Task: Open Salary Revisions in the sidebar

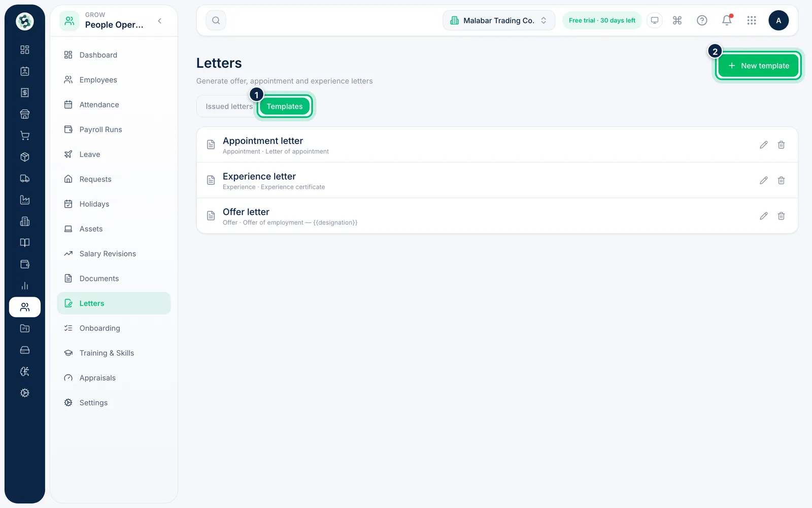Action: (x=114, y=254)
